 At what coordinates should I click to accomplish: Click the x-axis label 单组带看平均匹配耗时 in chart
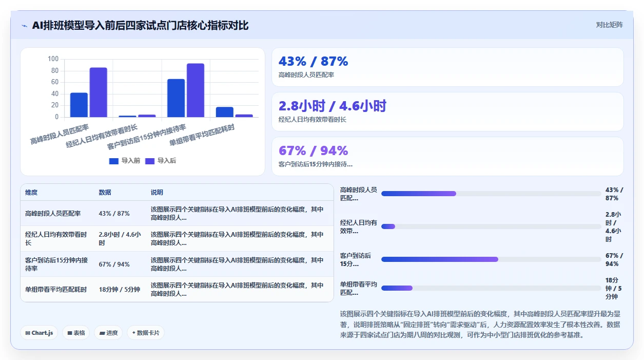pyautogui.click(x=202, y=135)
